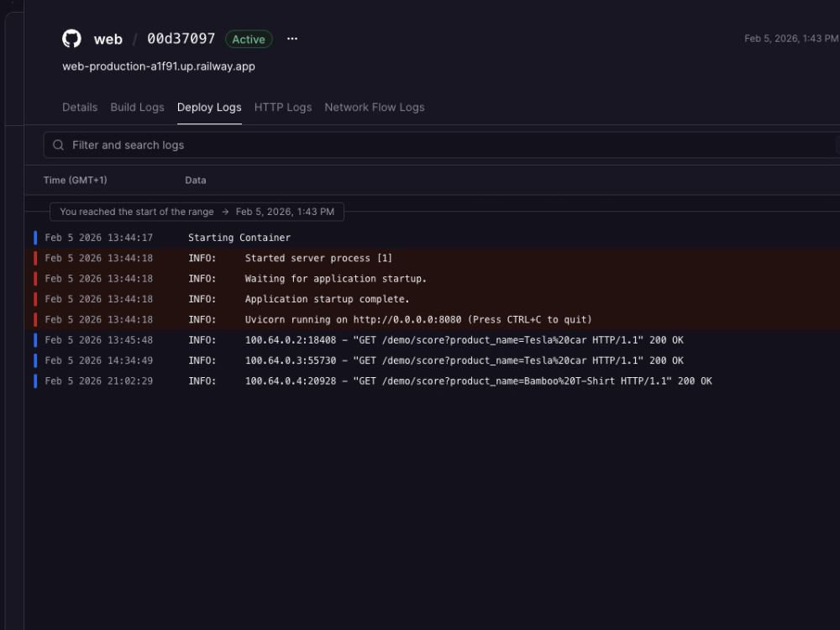Click timestamp Feb 5 2026 13:45:48
The width and height of the screenshot is (840, 630).
click(99, 340)
